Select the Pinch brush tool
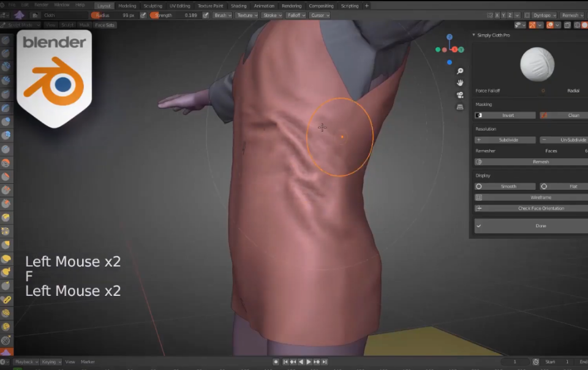 (6, 232)
